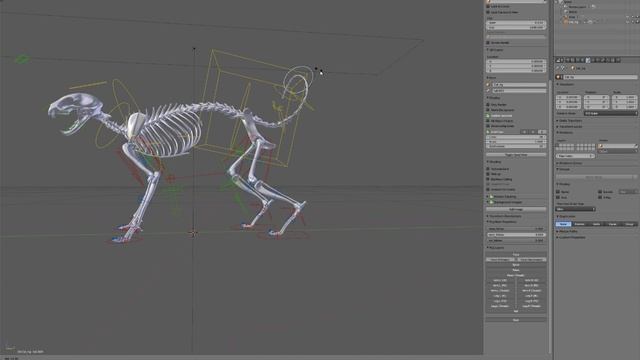Viewport: 640px width, 360px height.
Task: Toggle the Face rig layer button
Action: pos(516,254)
